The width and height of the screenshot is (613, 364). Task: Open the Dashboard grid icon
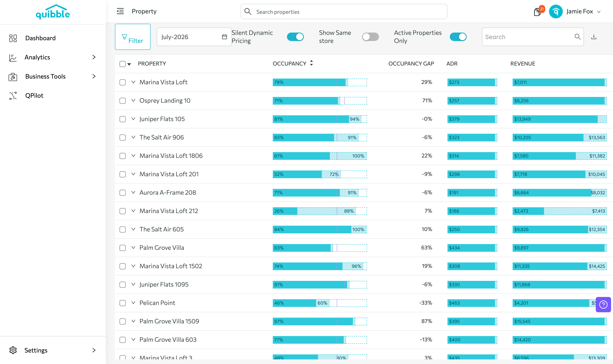point(13,38)
